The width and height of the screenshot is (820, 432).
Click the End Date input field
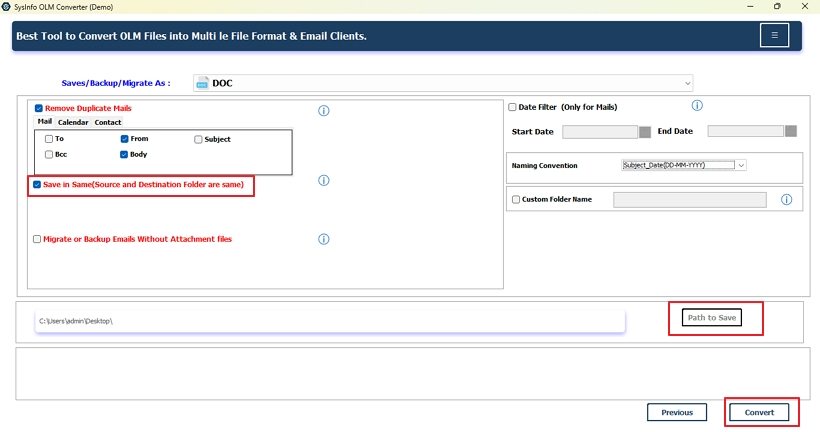point(746,131)
